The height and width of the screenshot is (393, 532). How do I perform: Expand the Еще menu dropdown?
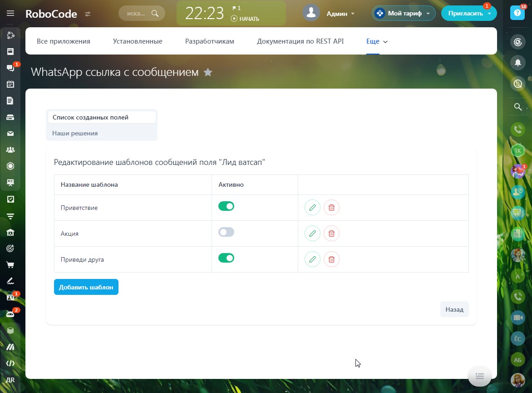click(377, 41)
